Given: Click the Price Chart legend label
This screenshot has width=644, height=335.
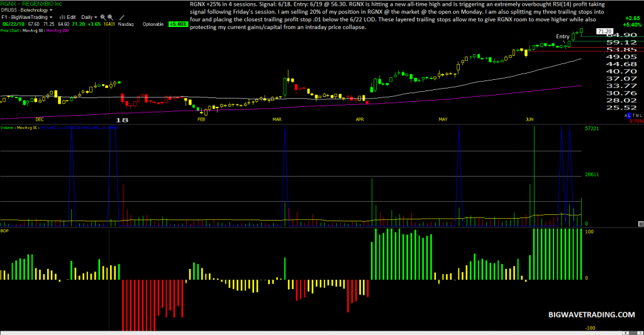Looking at the screenshot, I should 9,30.
